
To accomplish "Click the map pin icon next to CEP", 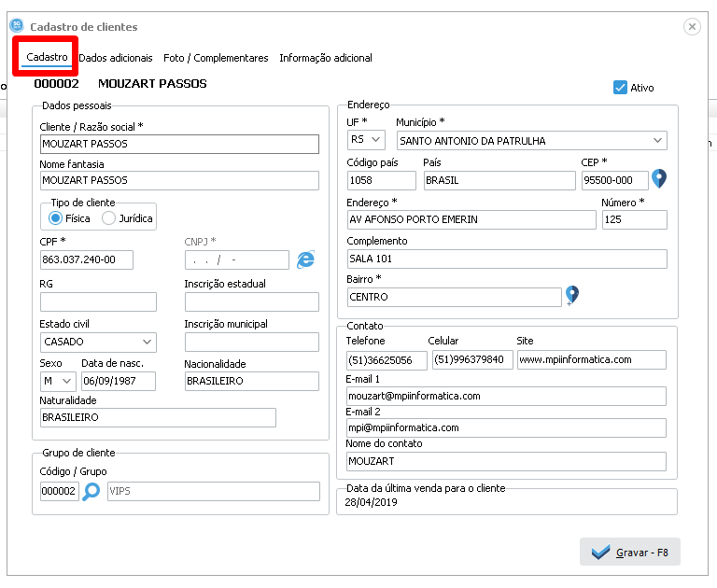I will (659, 179).
